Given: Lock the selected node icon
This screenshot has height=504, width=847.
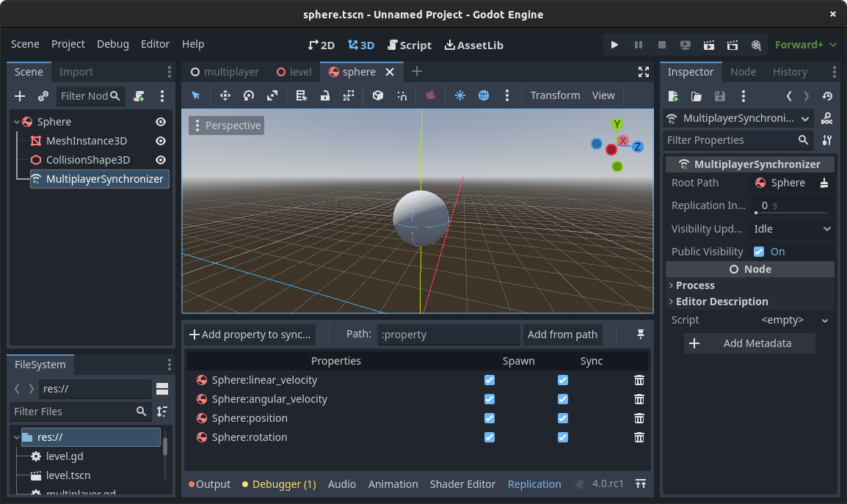Looking at the screenshot, I should point(324,95).
